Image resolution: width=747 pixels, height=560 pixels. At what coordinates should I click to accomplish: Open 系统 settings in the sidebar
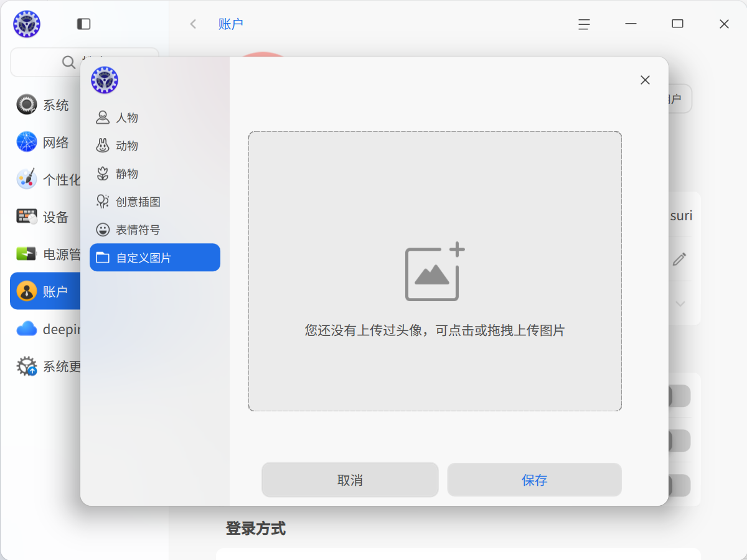[x=45, y=105]
